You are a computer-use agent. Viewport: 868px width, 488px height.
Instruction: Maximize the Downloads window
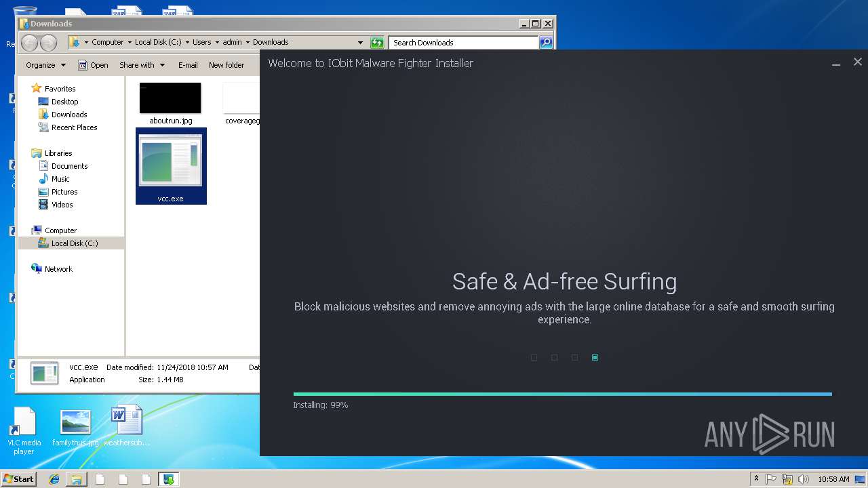(x=535, y=23)
